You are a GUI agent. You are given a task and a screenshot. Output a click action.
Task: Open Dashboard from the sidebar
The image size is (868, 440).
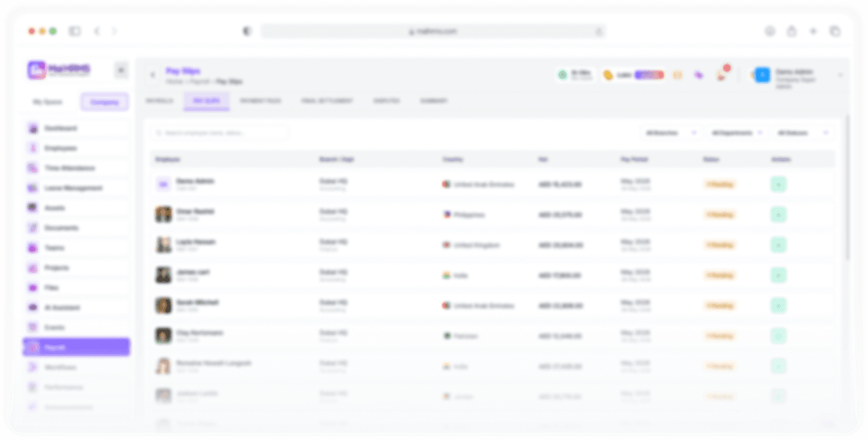(x=76, y=129)
